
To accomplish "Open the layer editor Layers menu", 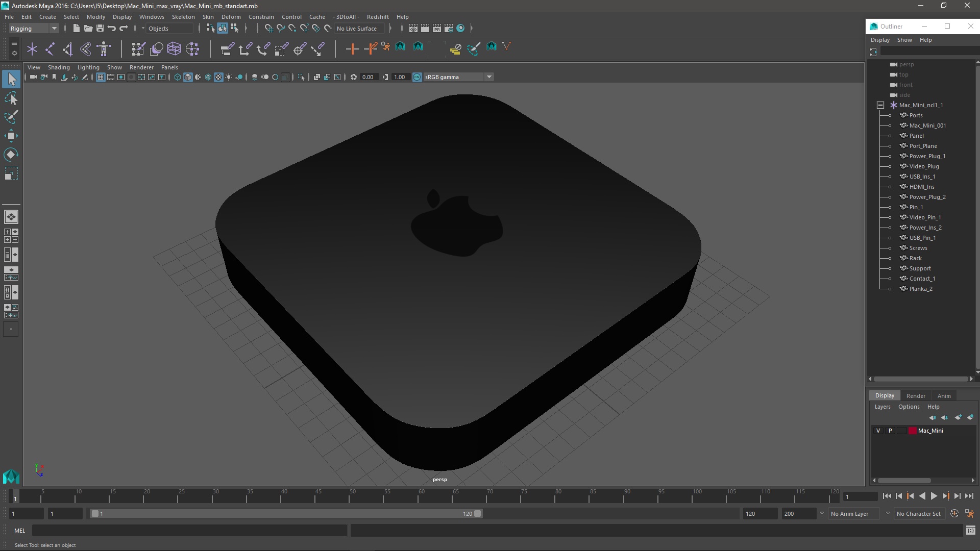I will pyautogui.click(x=882, y=407).
